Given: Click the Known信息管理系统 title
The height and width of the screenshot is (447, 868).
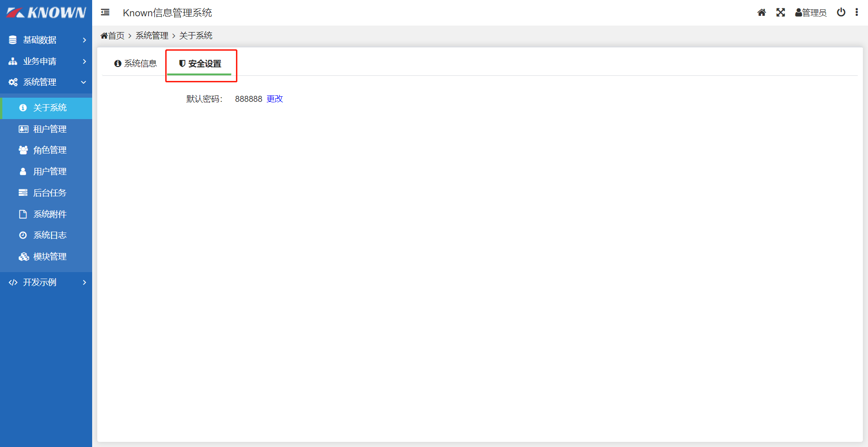Looking at the screenshot, I should point(168,13).
